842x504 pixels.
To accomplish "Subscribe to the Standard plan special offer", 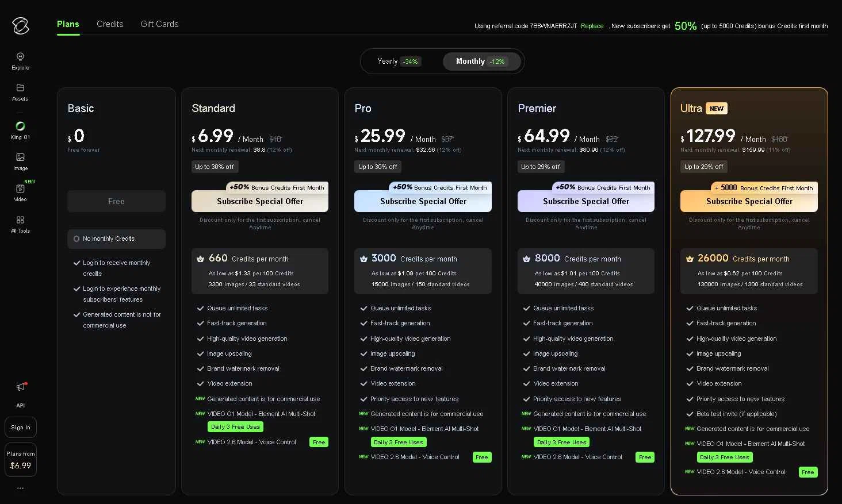I will pyautogui.click(x=260, y=202).
